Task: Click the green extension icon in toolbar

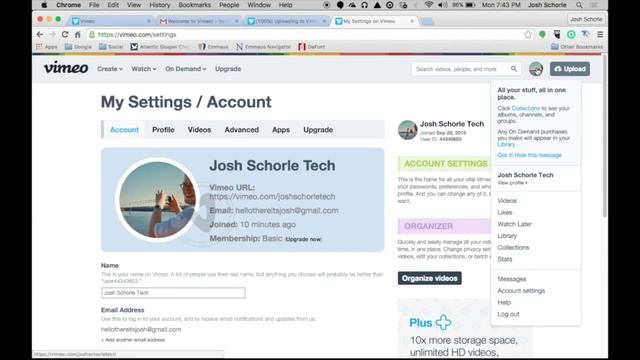Action: click(x=542, y=35)
